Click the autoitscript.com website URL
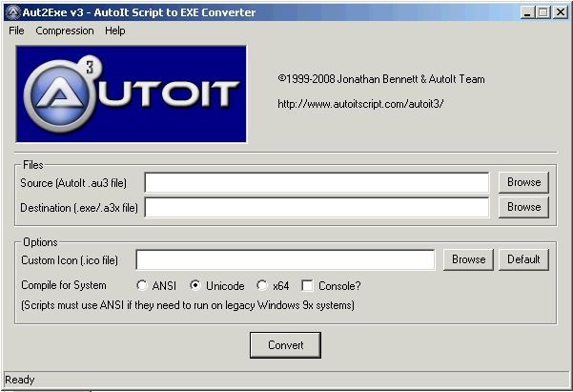 tap(361, 103)
